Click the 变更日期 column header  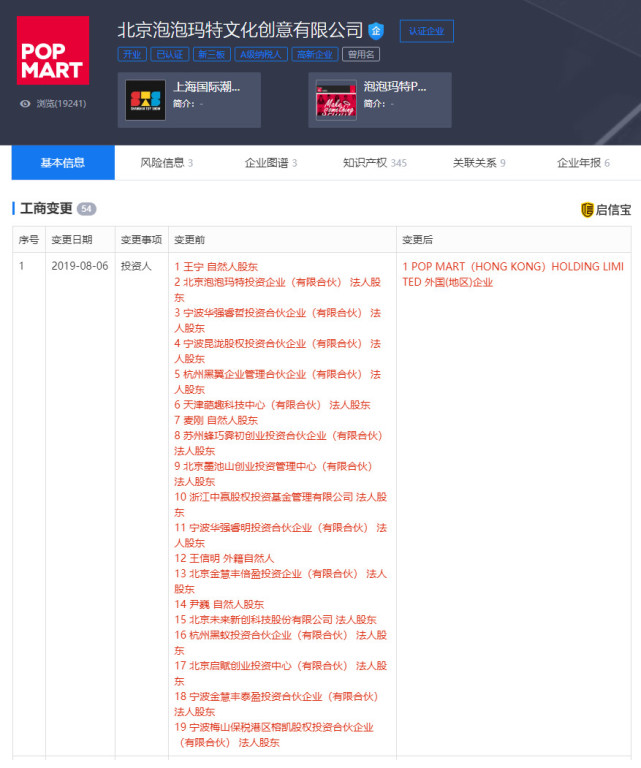pos(72,240)
